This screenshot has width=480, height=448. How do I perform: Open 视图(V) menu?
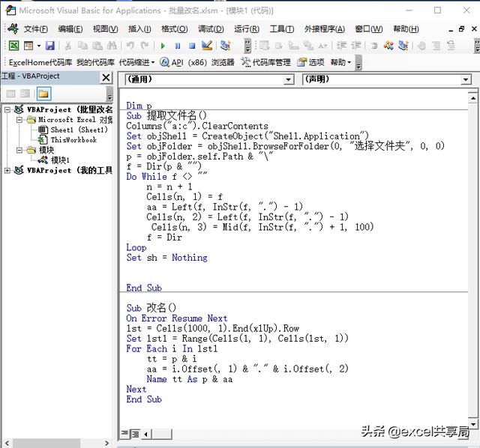coord(105,29)
